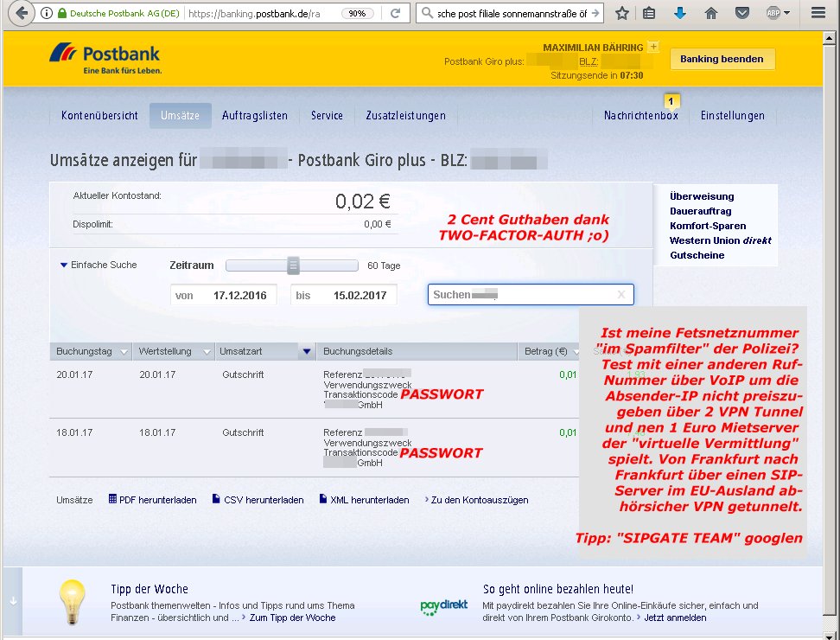Click the Nachrichtenbox notification badge 1
The image size is (840, 640).
pos(671,101)
